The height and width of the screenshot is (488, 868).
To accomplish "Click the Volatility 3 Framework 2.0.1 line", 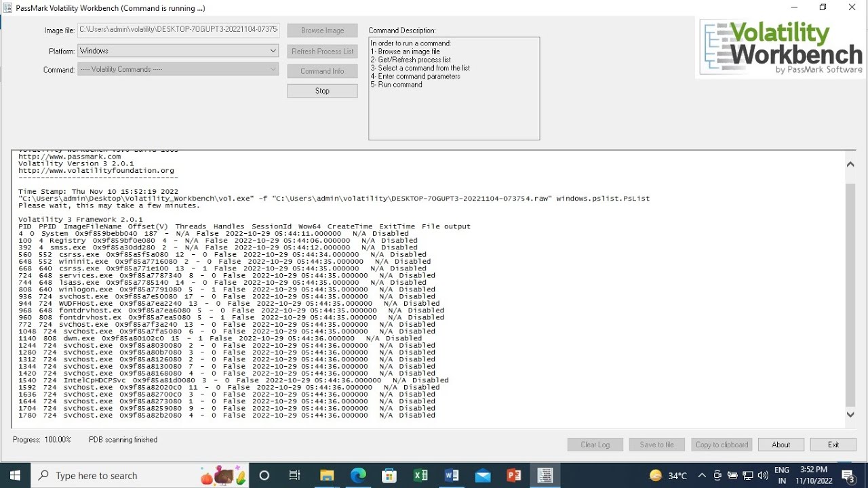I will 80,220.
